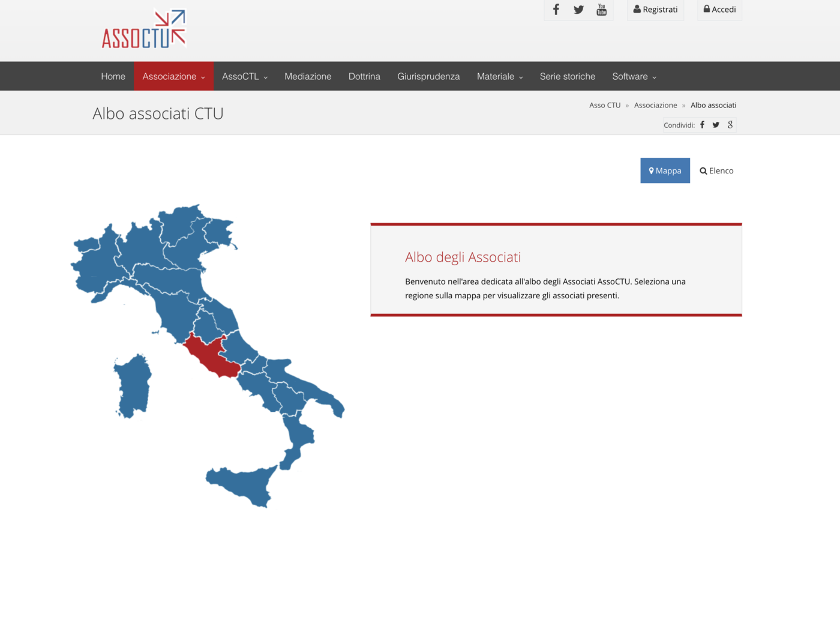Share page via Twitter icon next to Condividi
The width and height of the screenshot is (840, 632).
point(716,125)
